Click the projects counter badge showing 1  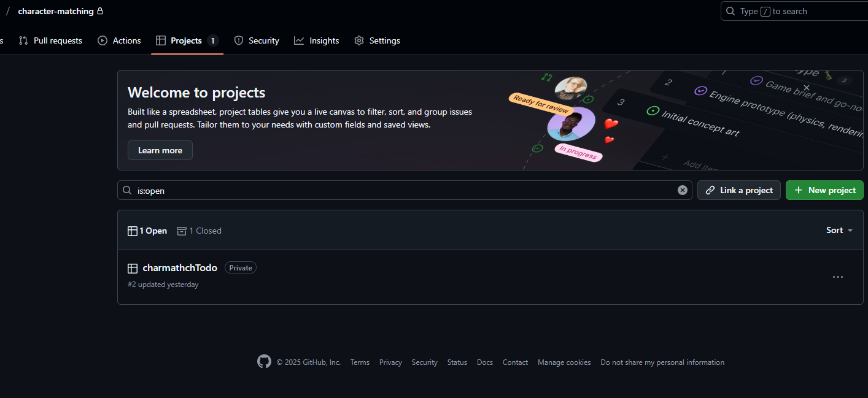212,40
